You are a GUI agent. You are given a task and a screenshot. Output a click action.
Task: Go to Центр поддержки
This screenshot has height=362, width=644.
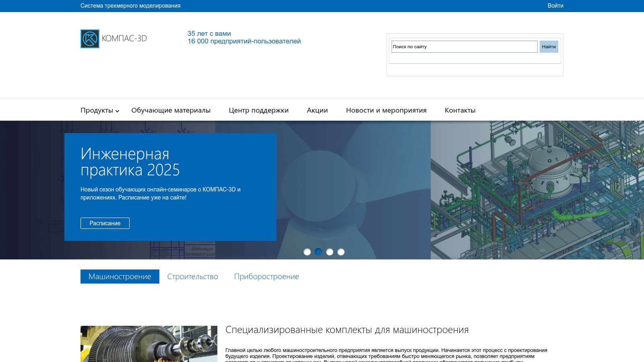click(x=259, y=110)
